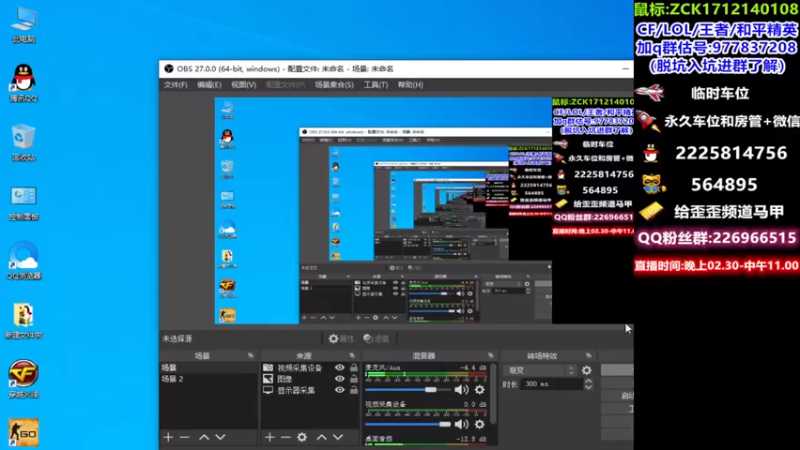This screenshot has width=800, height=450.
Task: Open the 工具(T) menu
Action: coord(376,85)
